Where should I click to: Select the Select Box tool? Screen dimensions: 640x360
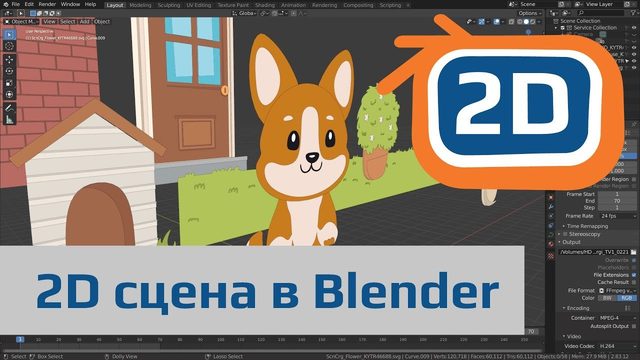coord(9,35)
